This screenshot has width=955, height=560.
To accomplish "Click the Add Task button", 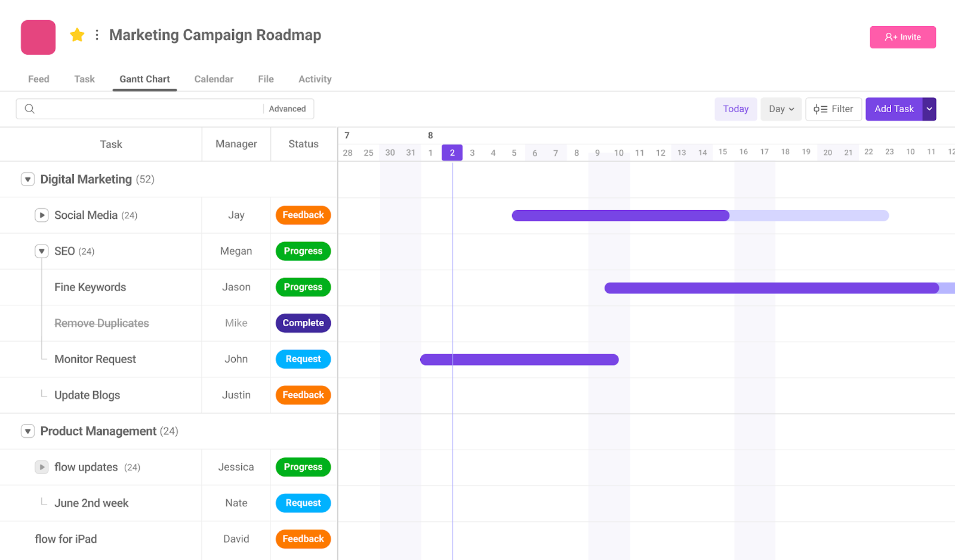I will click(x=894, y=109).
